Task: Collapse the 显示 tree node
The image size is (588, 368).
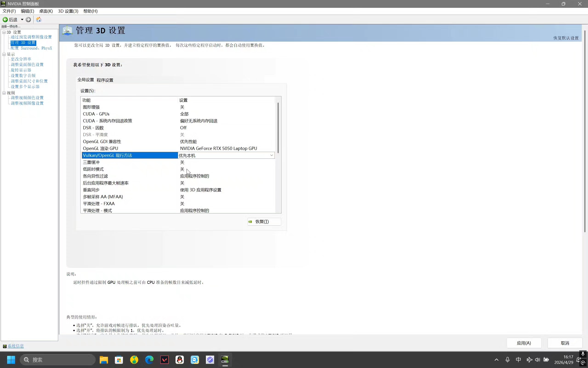Action: (x=4, y=54)
